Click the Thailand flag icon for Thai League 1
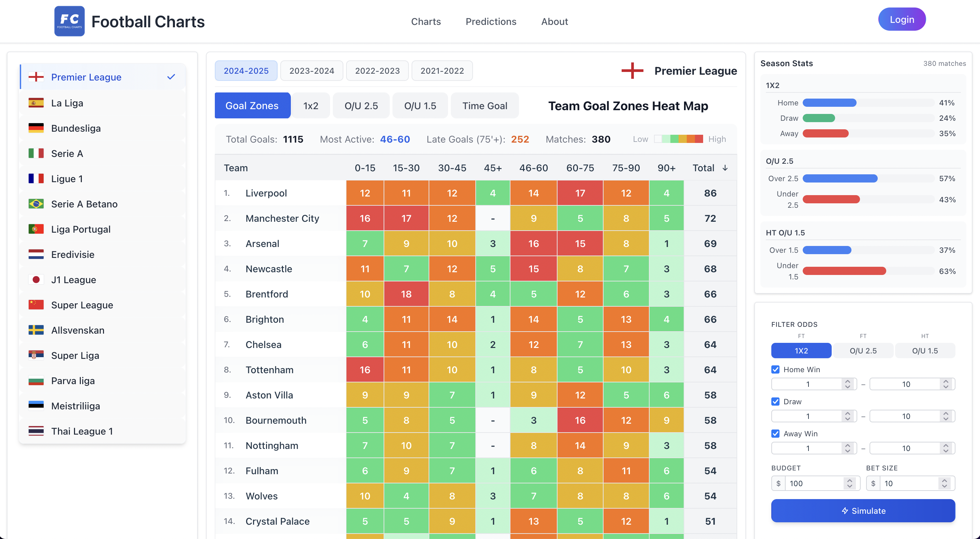Image resolution: width=980 pixels, height=539 pixels. [36, 431]
